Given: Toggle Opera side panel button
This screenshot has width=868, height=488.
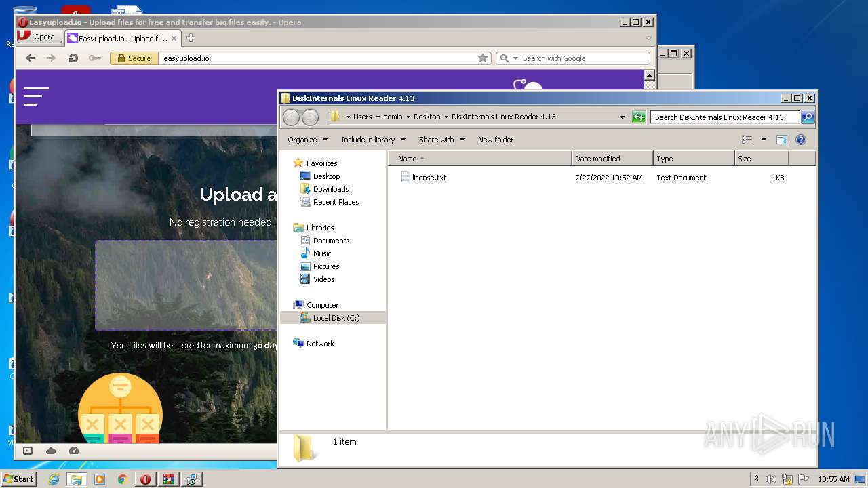Looking at the screenshot, I should [28, 451].
